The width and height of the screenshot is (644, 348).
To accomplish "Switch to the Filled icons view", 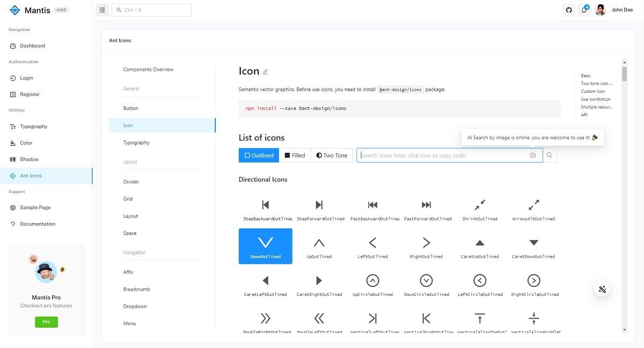I will 295,155.
